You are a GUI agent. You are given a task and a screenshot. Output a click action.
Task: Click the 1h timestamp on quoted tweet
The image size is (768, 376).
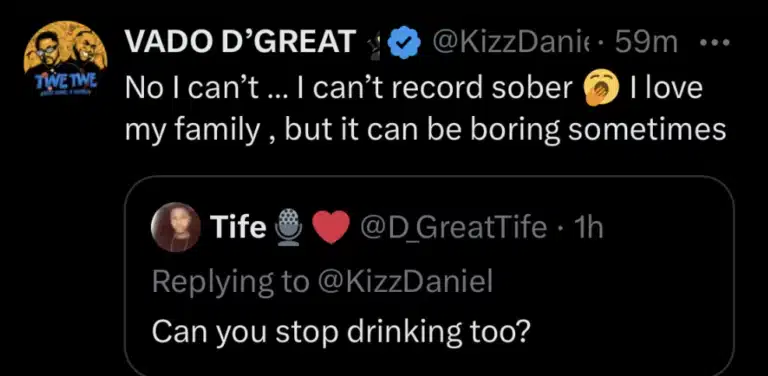(587, 227)
